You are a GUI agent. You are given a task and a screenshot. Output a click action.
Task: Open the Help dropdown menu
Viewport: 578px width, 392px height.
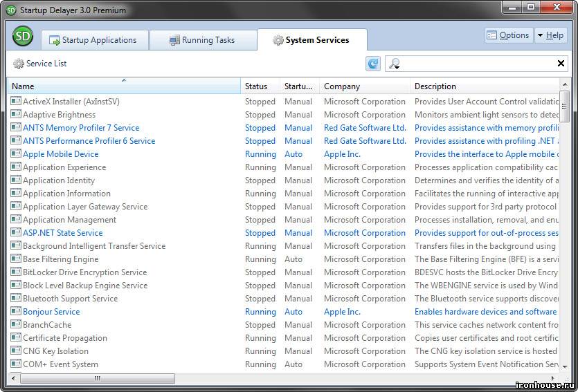click(x=551, y=35)
